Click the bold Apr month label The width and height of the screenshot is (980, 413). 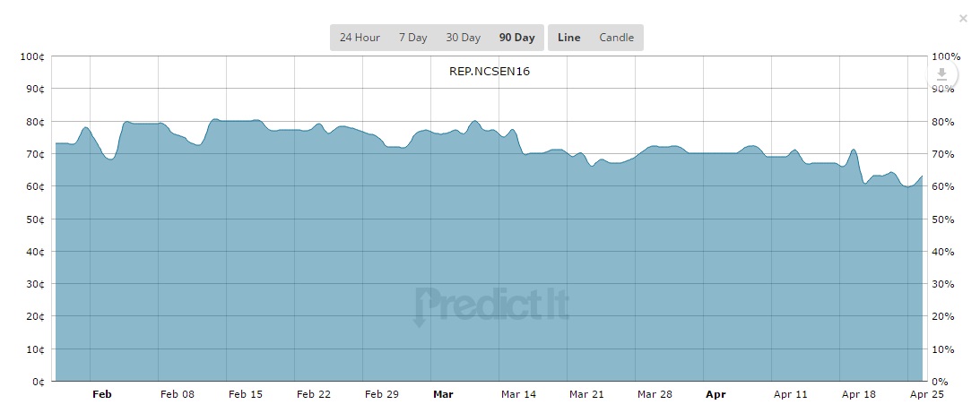pyautogui.click(x=715, y=394)
